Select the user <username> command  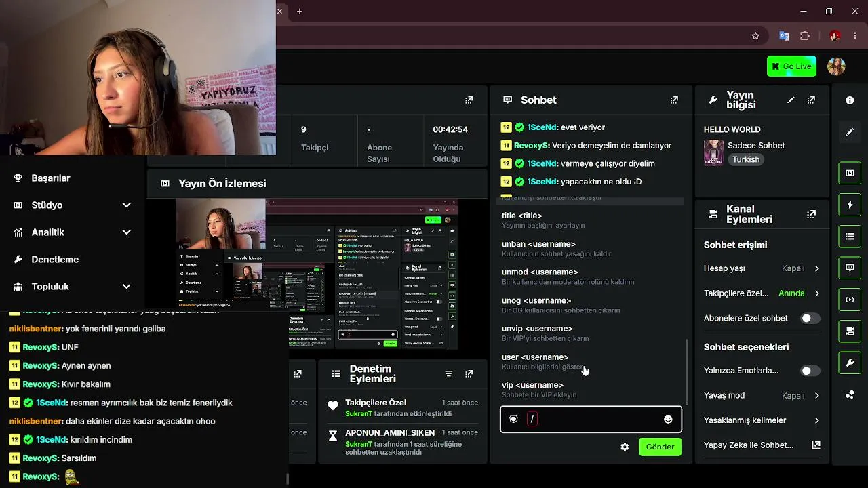591,362
